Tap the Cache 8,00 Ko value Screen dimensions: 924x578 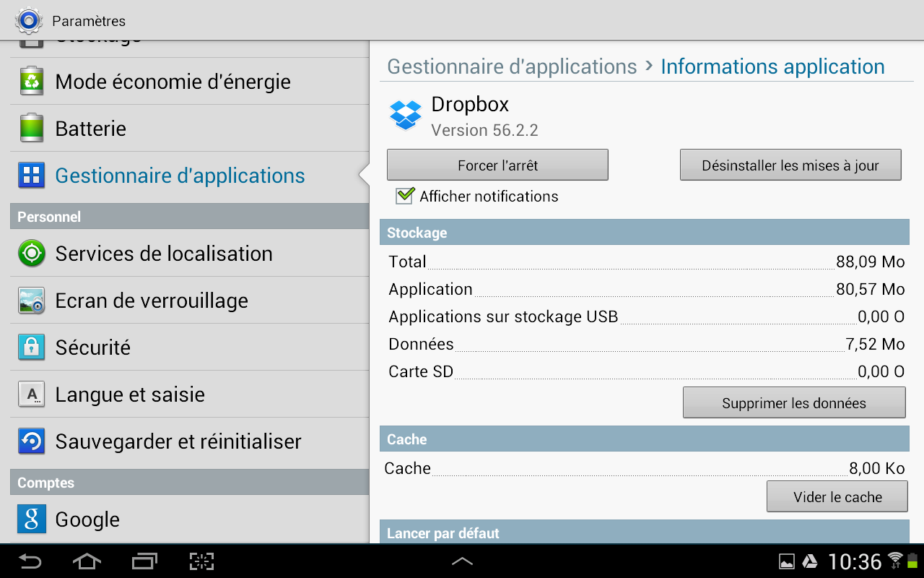[x=876, y=468]
